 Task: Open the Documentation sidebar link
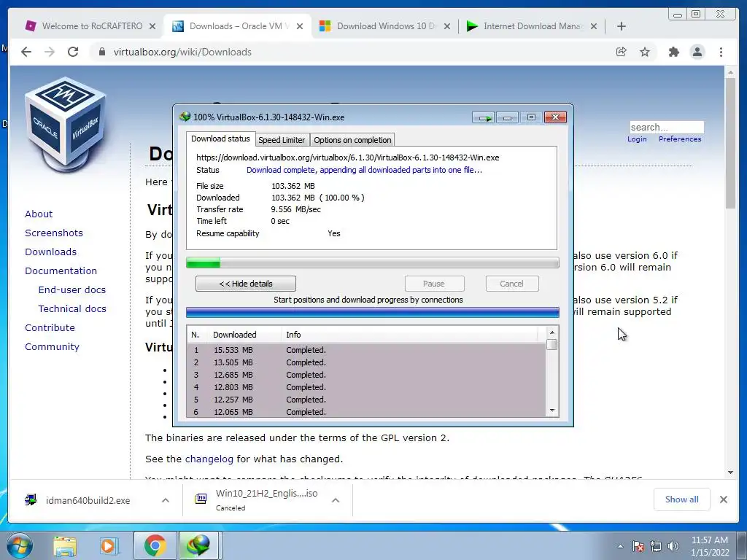61,271
